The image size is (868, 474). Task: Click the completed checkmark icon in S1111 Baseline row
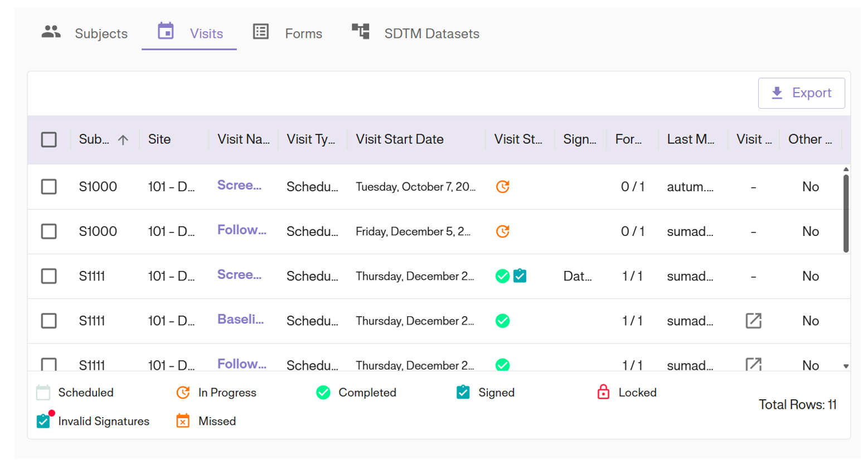point(502,321)
